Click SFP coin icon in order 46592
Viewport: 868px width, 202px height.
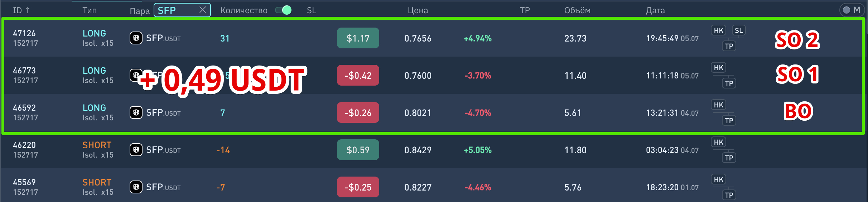(136, 112)
